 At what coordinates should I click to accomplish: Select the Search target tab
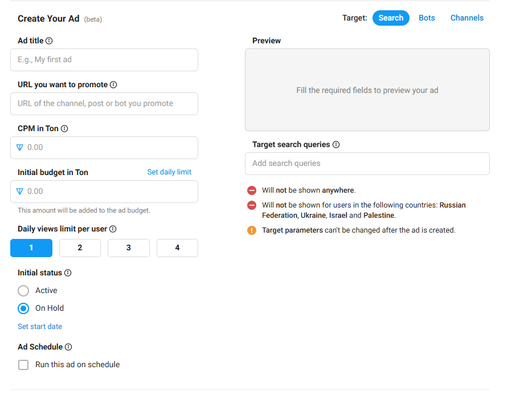click(x=391, y=18)
